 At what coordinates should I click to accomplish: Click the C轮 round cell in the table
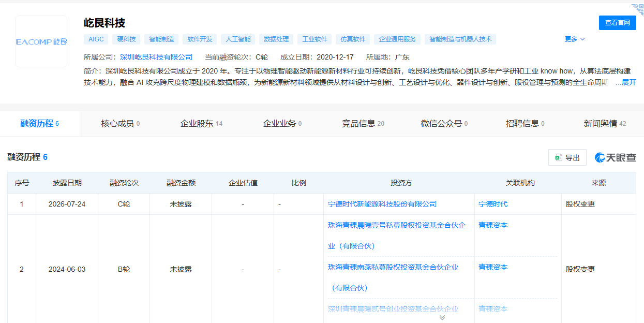click(124, 204)
